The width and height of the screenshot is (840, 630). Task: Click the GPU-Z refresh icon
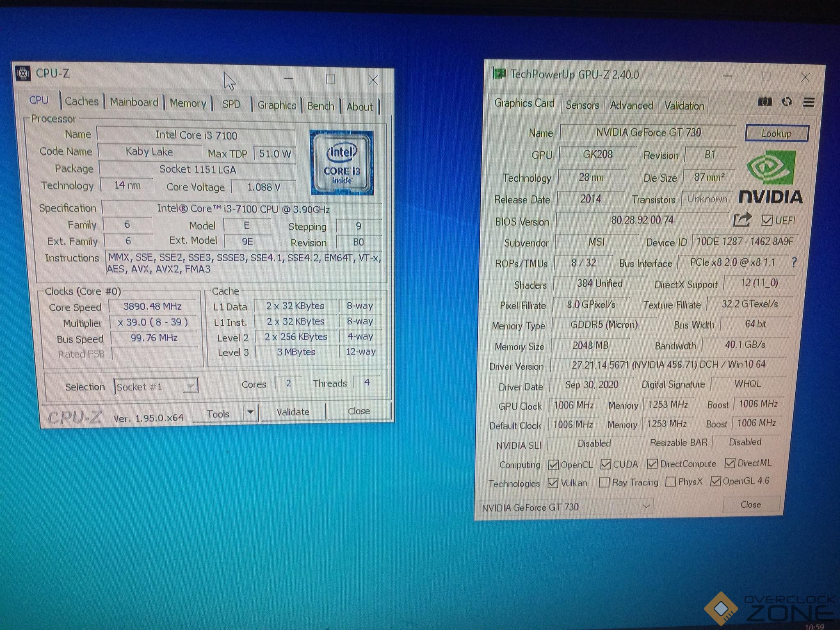(787, 102)
